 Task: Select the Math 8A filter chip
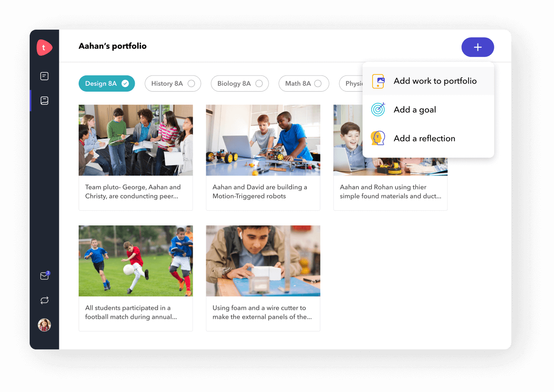(x=304, y=84)
